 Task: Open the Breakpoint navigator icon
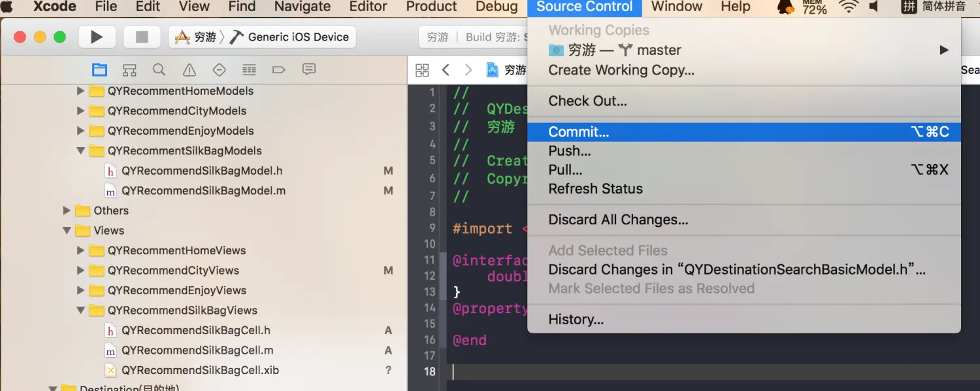pos(279,70)
